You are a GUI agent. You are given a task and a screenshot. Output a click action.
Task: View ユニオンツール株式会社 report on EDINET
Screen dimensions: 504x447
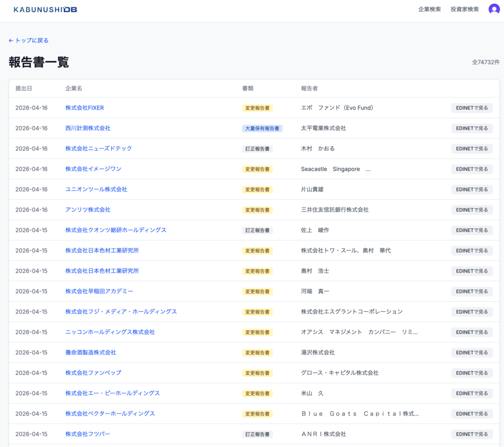472,189
